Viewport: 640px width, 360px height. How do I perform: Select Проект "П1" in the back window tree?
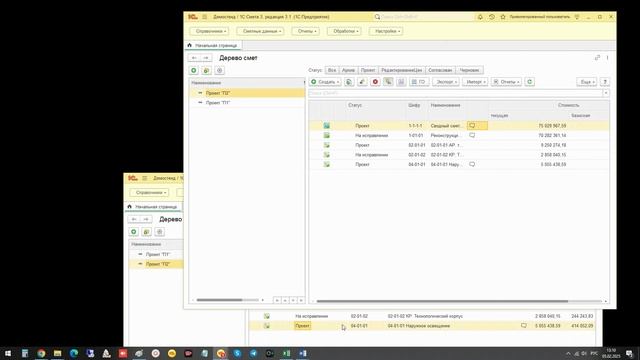click(158, 254)
